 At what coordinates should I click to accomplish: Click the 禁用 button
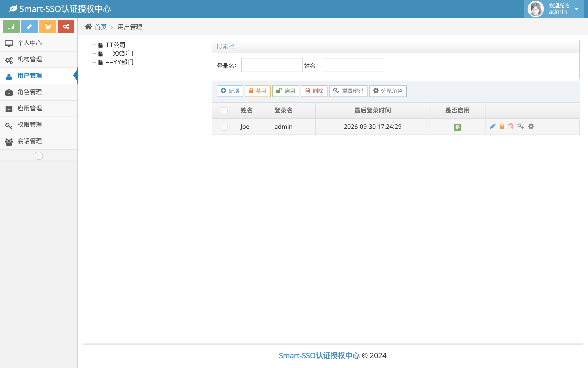[x=257, y=91]
